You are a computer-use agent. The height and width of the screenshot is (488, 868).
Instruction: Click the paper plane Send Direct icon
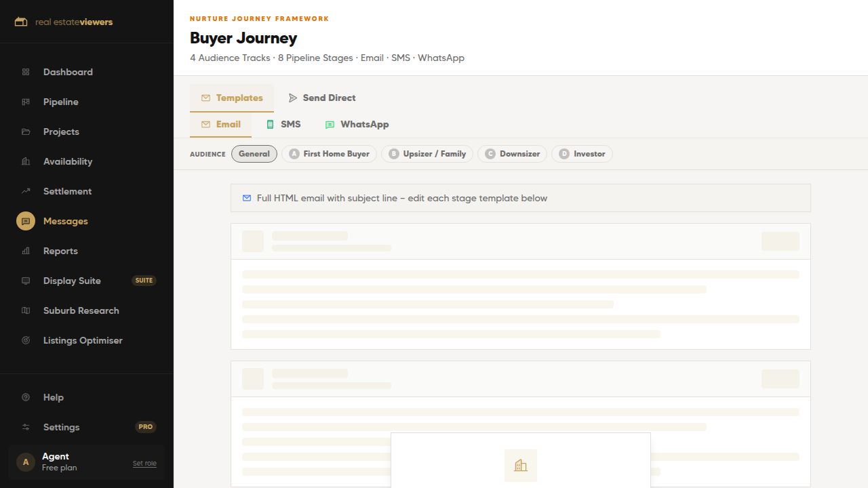pos(293,98)
